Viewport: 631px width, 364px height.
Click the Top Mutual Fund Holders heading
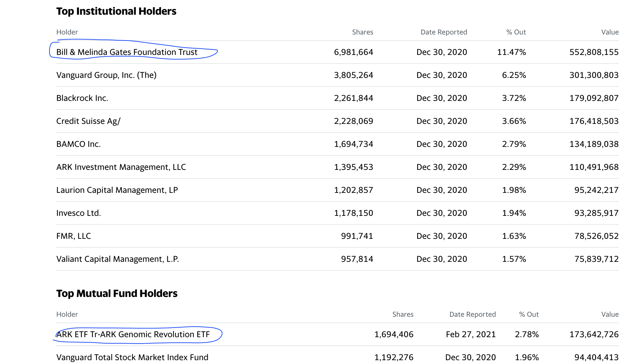click(x=117, y=293)
